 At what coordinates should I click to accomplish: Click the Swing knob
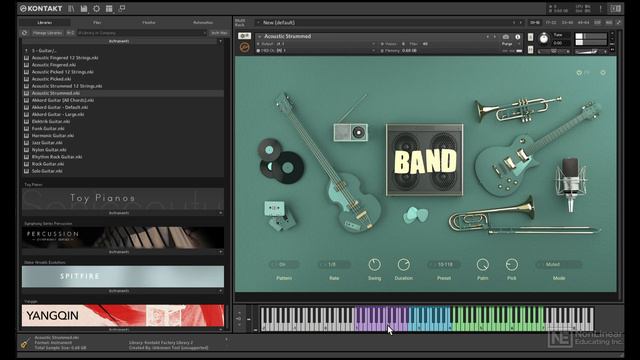tap(374, 264)
